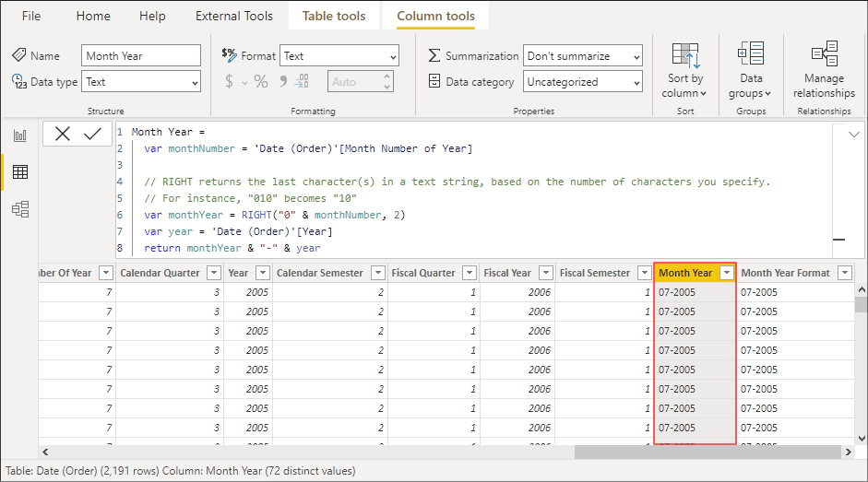Screen dimensions: 868x482
Task: Open Summarization dropdown Don't summarize
Action: [x=583, y=56]
